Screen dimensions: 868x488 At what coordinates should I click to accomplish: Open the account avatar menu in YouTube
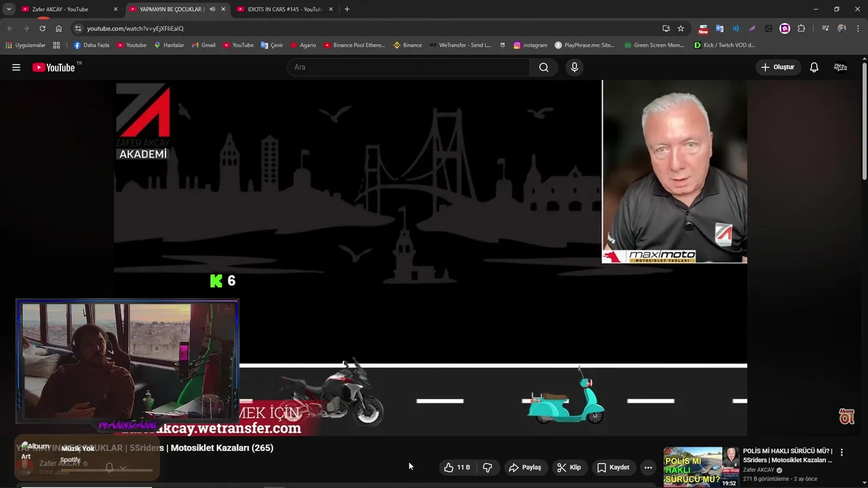tap(840, 67)
